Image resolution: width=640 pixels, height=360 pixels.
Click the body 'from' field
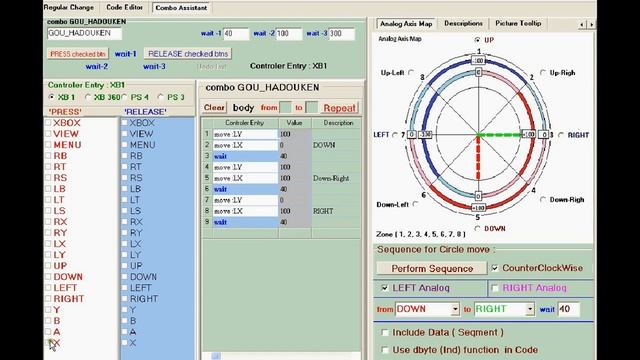(x=286, y=108)
